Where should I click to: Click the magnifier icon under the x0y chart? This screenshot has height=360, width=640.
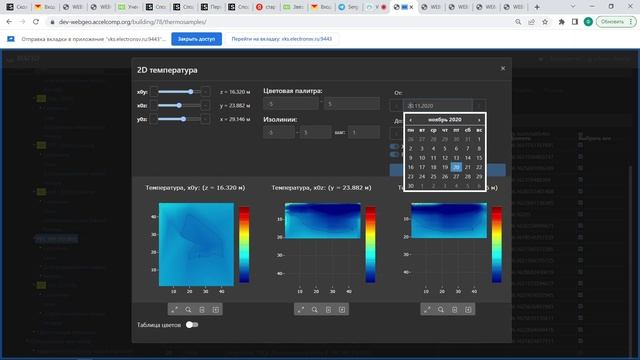[x=188, y=310]
